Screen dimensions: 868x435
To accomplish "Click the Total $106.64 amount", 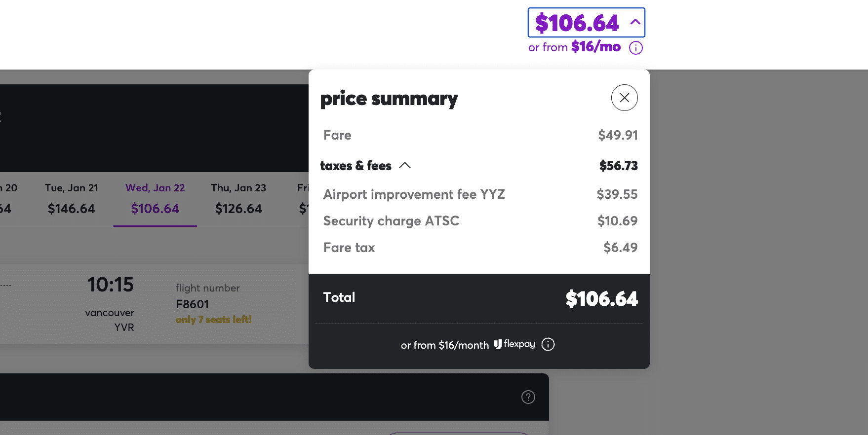I will pos(601,299).
